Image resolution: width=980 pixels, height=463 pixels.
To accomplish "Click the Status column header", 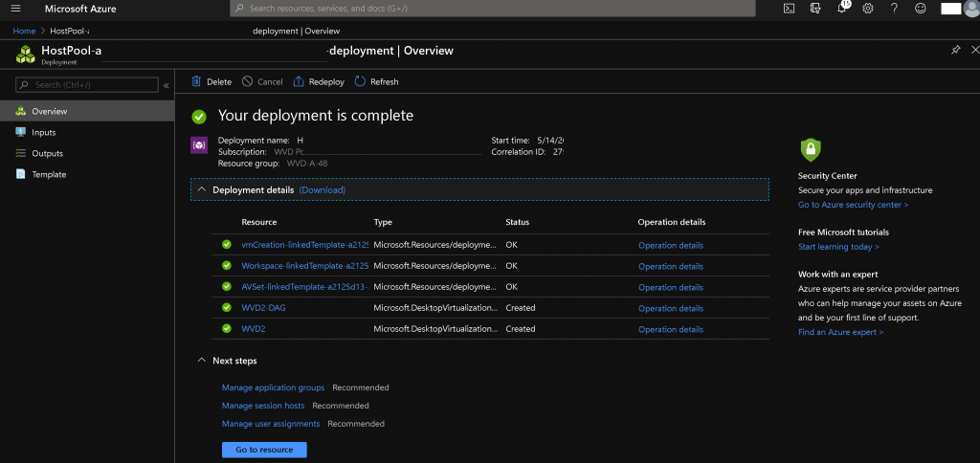I will coord(517,223).
